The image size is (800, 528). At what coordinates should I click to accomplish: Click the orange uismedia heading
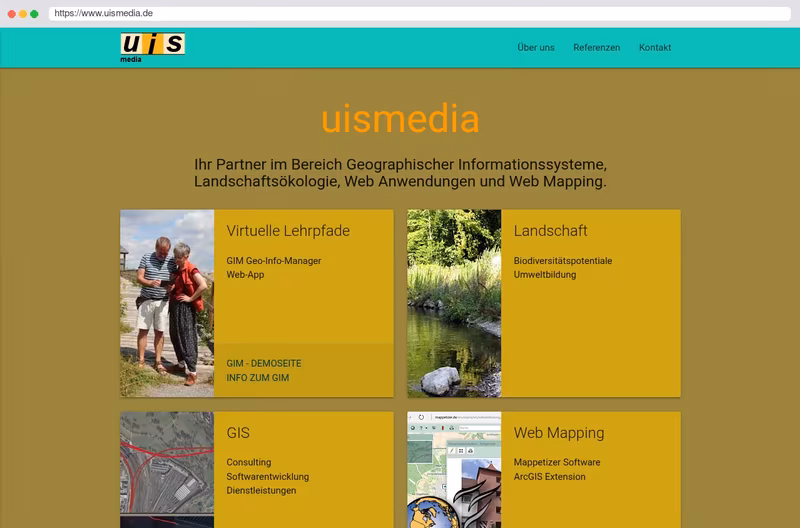400,119
